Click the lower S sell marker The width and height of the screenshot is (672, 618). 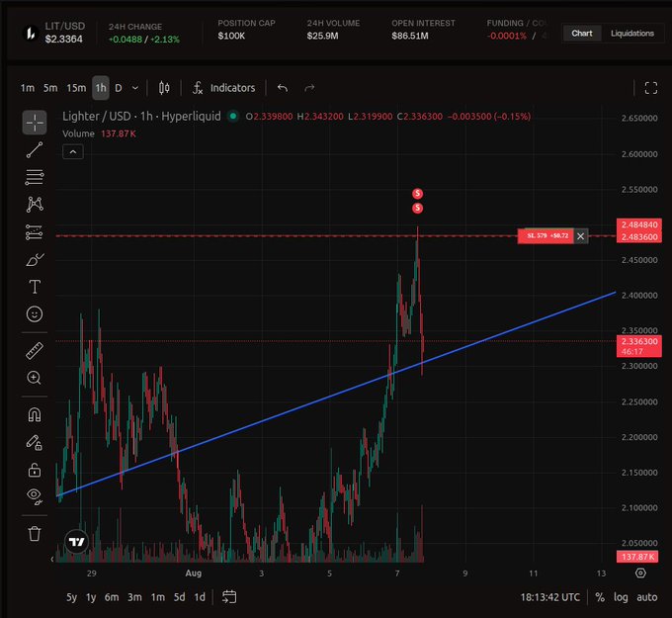pyautogui.click(x=417, y=208)
